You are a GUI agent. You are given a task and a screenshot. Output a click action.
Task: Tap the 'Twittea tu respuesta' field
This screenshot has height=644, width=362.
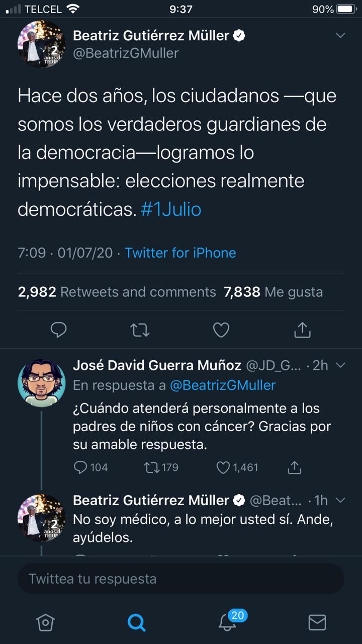pos(181,579)
